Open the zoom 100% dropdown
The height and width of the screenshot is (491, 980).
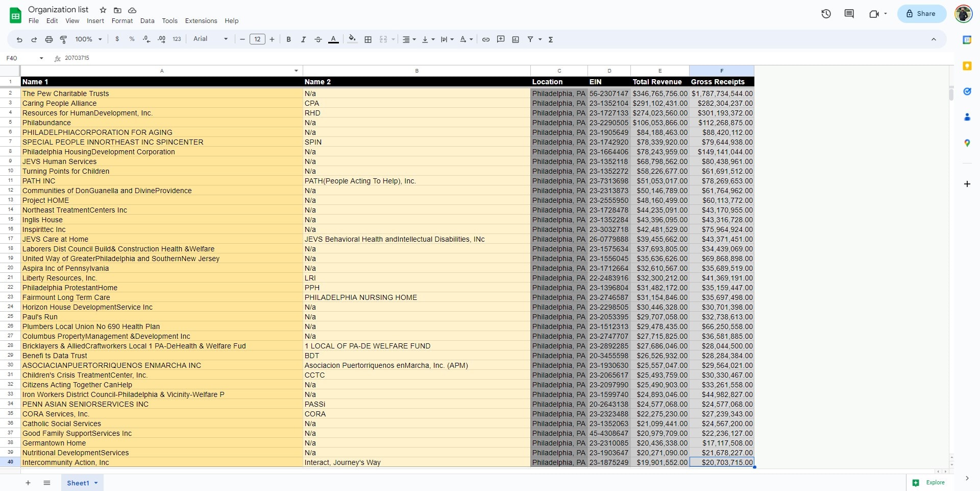[x=89, y=39]
